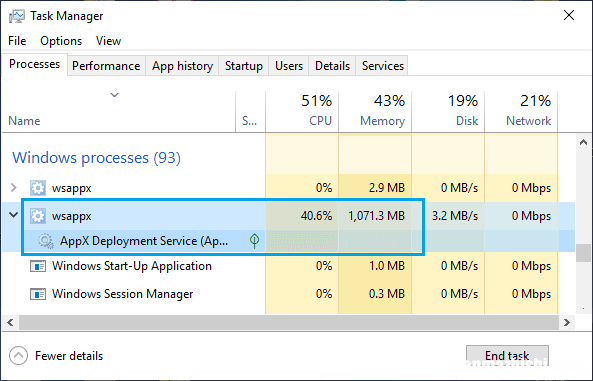Sort by the 21% Network column header
Screen dimensions: 593x381
[x=521, y=112]
